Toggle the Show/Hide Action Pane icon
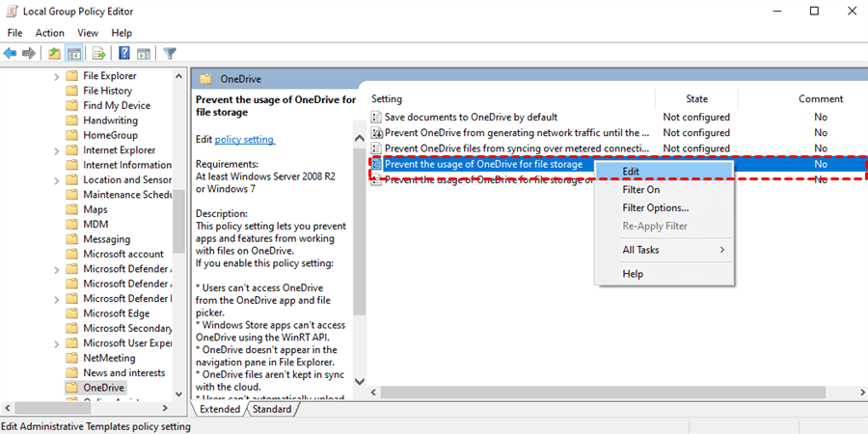The image size is (868, 434). 144,53
